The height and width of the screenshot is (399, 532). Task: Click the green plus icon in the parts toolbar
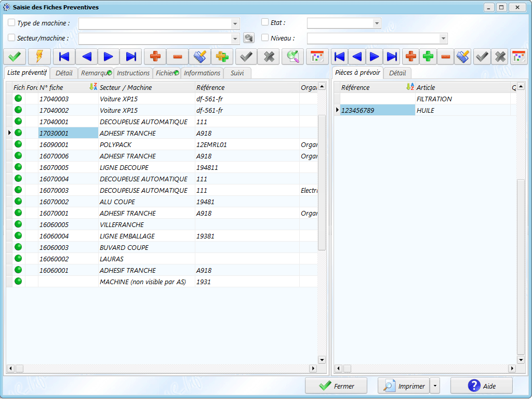[x=428, y=57]
